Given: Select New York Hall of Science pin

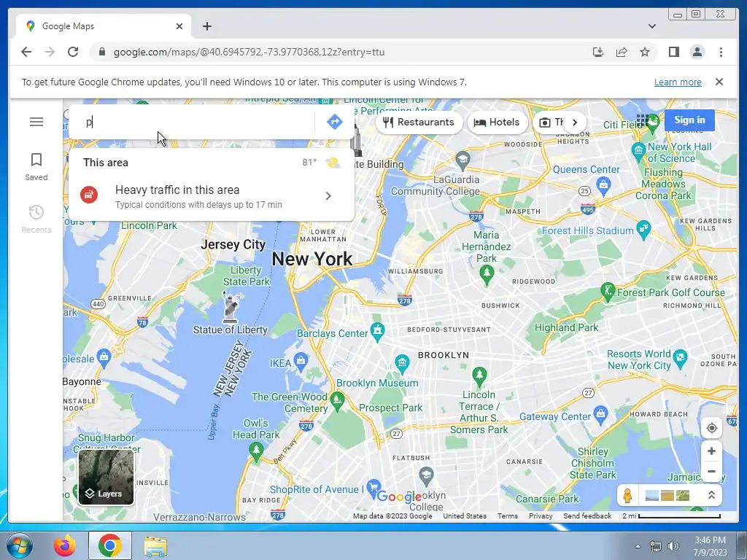Looking at the screenshot, I should tap(638, 150).
